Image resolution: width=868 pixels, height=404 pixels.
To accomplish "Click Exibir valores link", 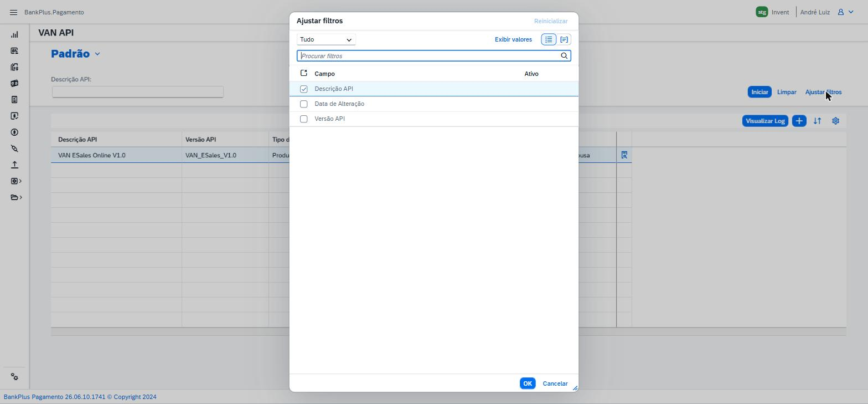I will coord(513,39).
